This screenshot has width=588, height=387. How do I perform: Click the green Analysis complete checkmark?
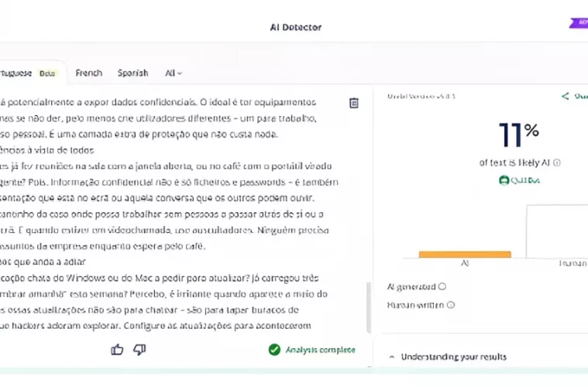tap(274, 350)
